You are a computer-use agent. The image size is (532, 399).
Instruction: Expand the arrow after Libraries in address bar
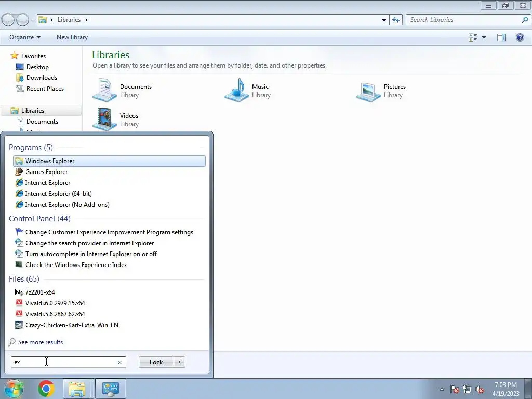(x=87, y=20)
